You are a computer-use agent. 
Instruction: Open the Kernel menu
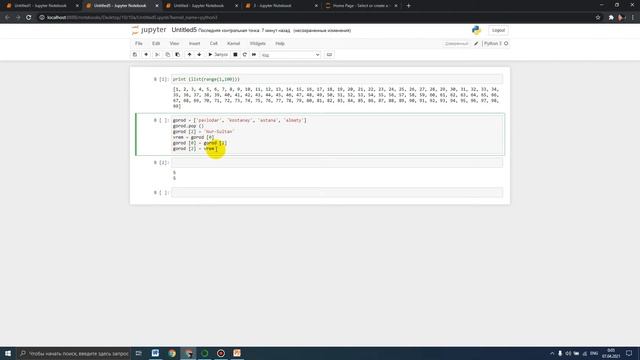pyautogui.click(x=233, y=43)
